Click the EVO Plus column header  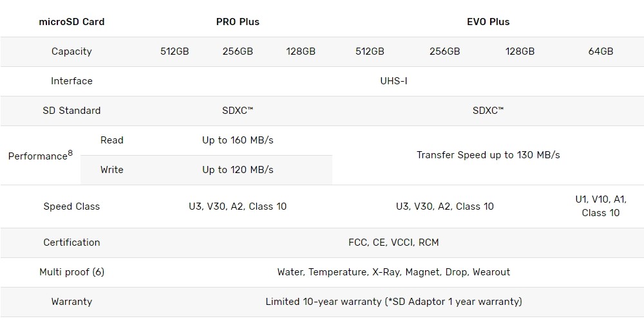488,21
